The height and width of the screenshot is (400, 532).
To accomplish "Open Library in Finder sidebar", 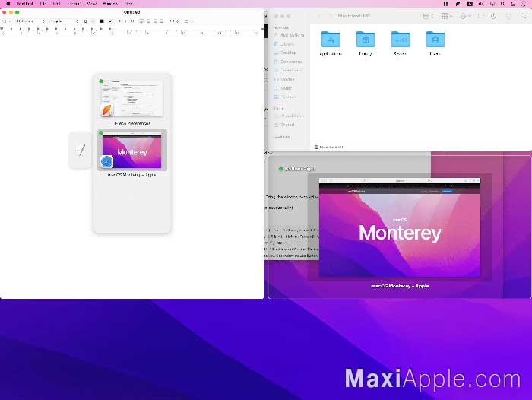I will click(283, 44).
